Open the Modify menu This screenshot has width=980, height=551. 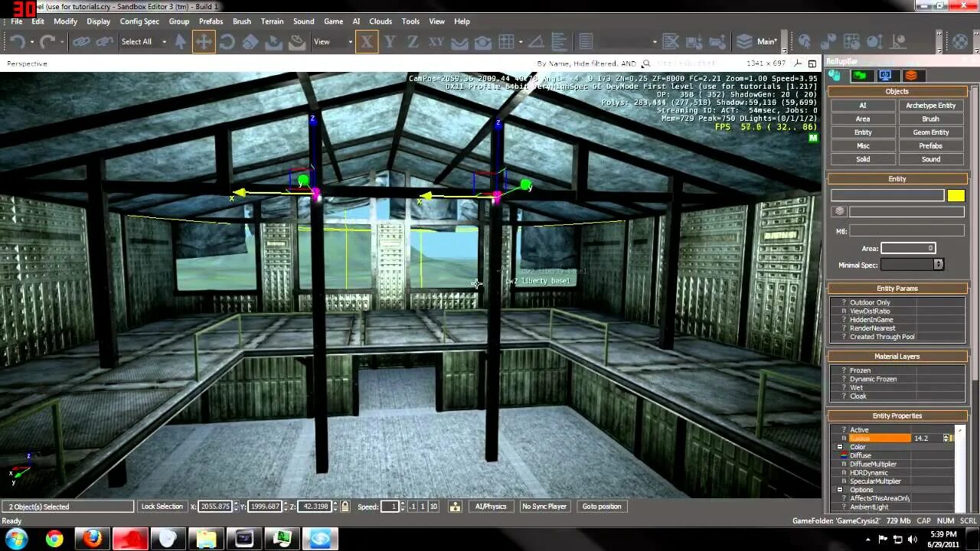tap(65, 21)
